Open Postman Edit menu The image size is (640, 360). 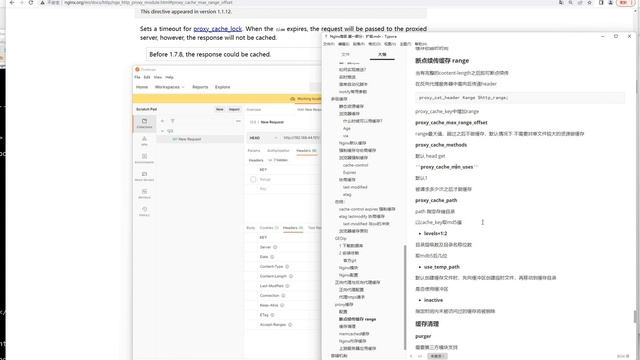(147, 77)
